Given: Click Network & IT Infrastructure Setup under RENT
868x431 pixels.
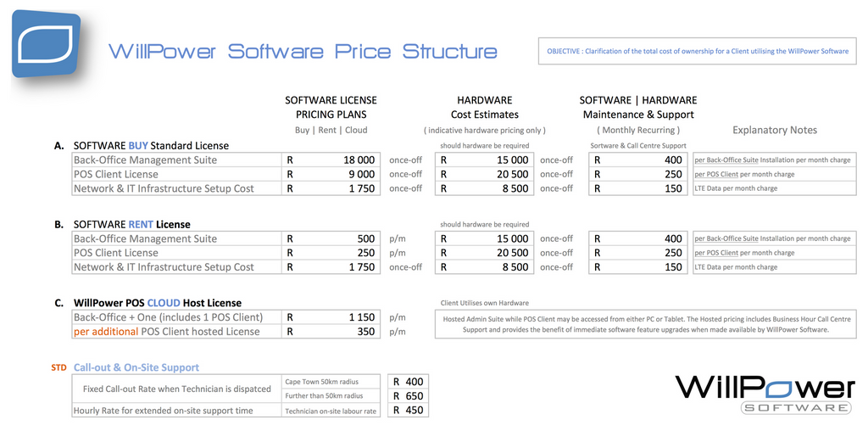Looking at the screenshot, I should point(176,267).
